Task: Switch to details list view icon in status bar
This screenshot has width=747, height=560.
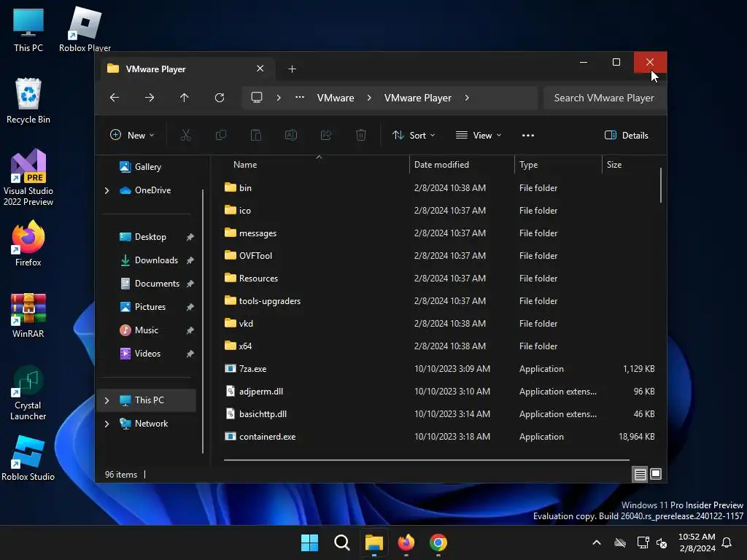Action: [x=640, y=474]
